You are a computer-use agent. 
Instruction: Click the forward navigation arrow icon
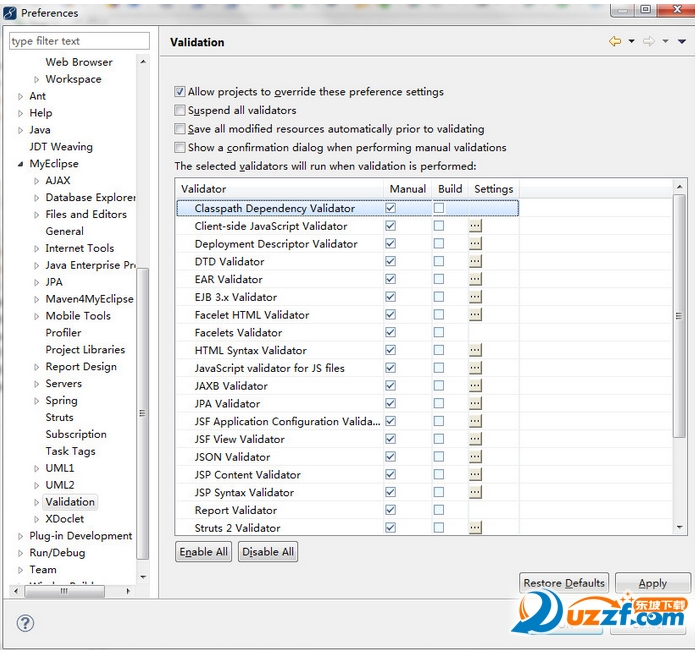coord(648,41)
